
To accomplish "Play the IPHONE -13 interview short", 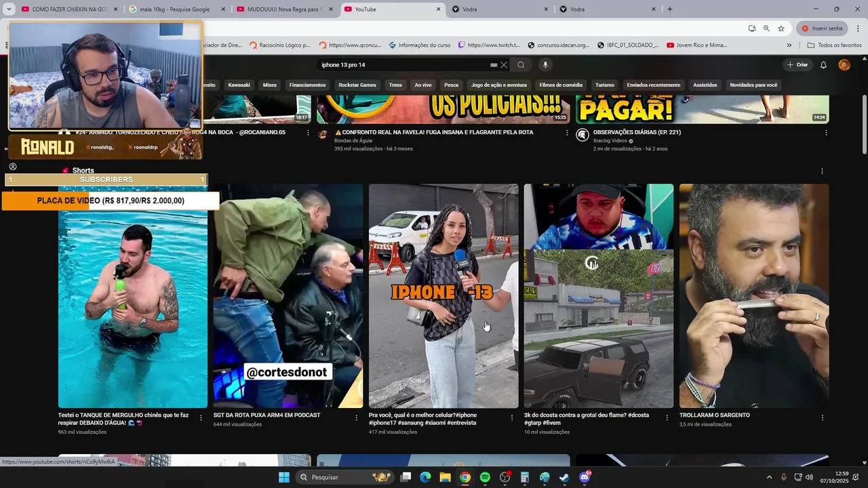I will (443, 296).
